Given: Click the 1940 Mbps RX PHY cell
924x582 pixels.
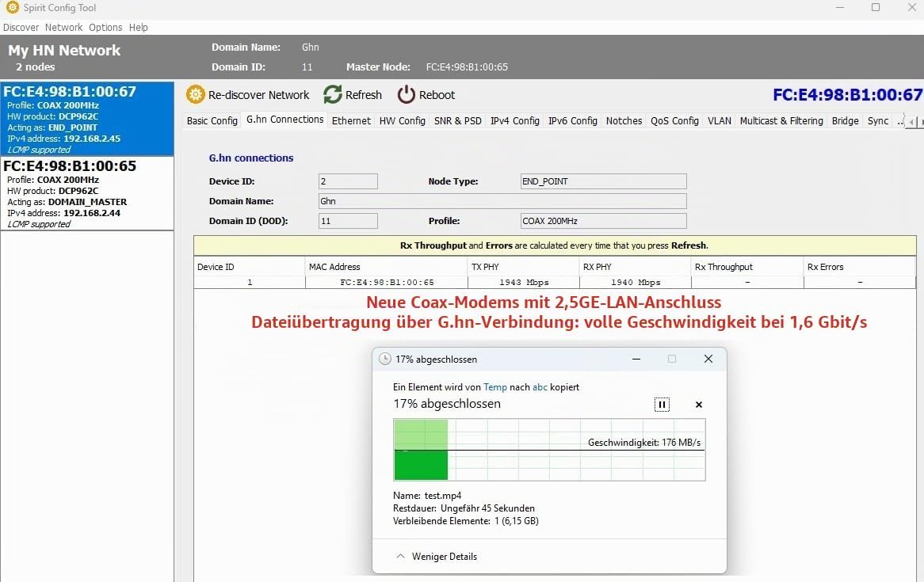Looking at the screenshot, I should (x=636, y=282).
